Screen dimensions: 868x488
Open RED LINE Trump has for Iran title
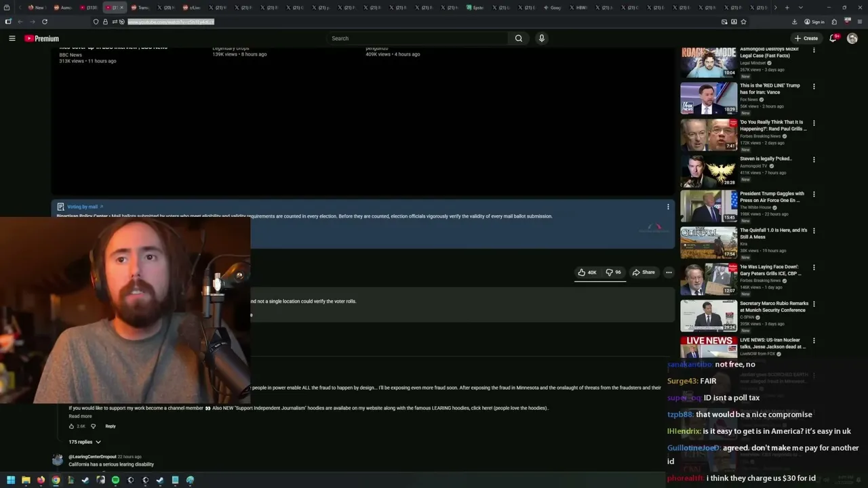point(770,89)
